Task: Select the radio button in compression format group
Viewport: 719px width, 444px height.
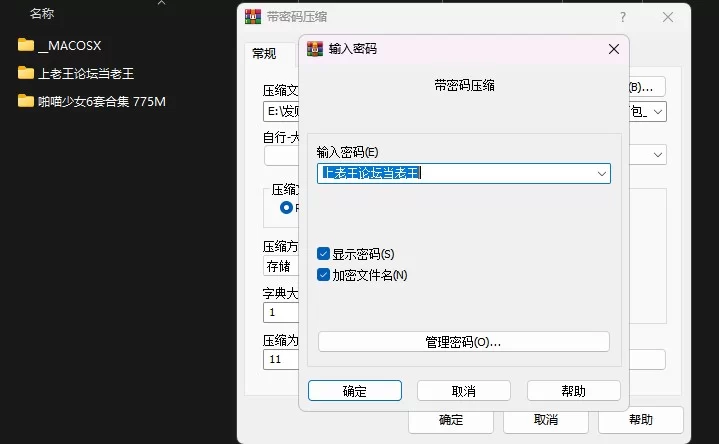Action: [287, 208]
